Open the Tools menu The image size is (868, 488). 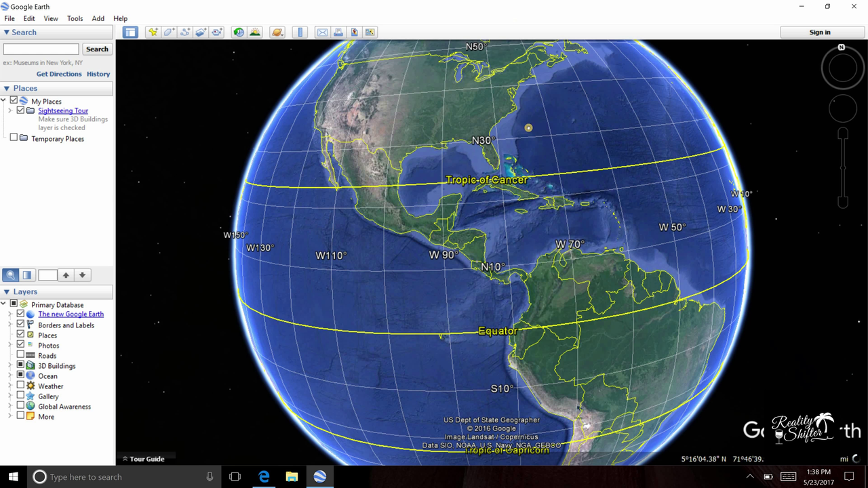(75, 18)
